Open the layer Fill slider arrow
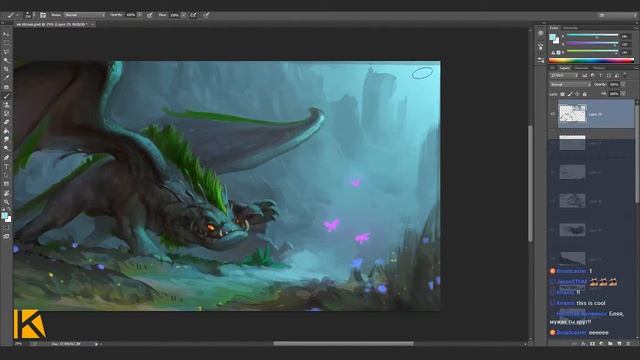Screen dimensions: 640x360 click(623, 94)
